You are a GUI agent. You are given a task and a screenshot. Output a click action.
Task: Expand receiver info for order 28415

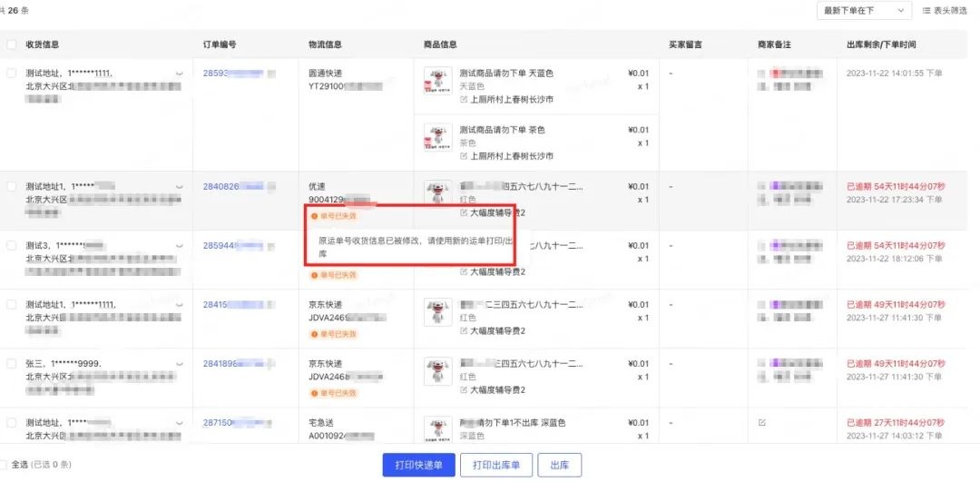click(x=180, y=305)
